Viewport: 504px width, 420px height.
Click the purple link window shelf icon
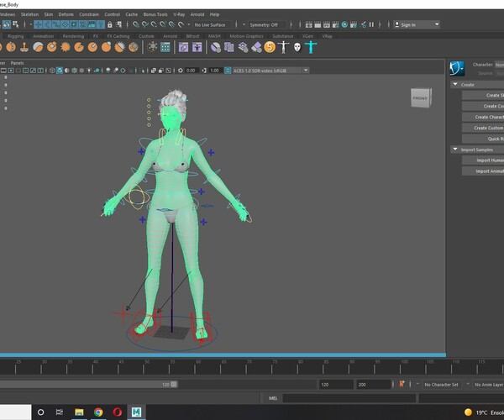tap(183, 47)
